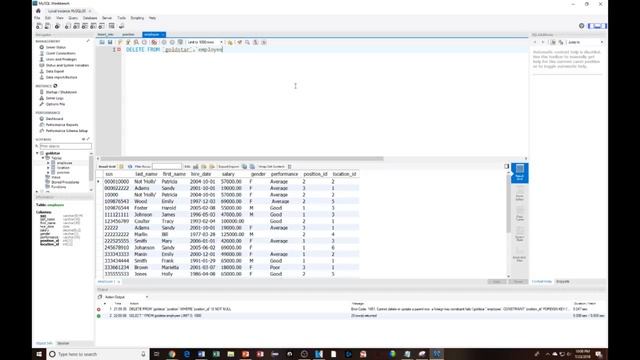Execute the query with lightning bolt icon
The image size is (640, 360).
[120, 42]
